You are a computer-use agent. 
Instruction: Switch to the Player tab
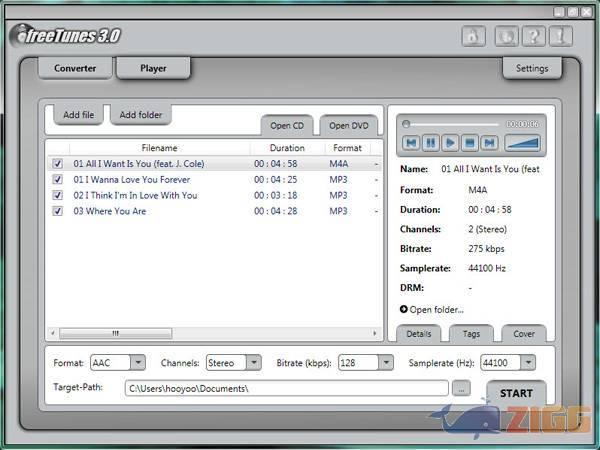153,69
